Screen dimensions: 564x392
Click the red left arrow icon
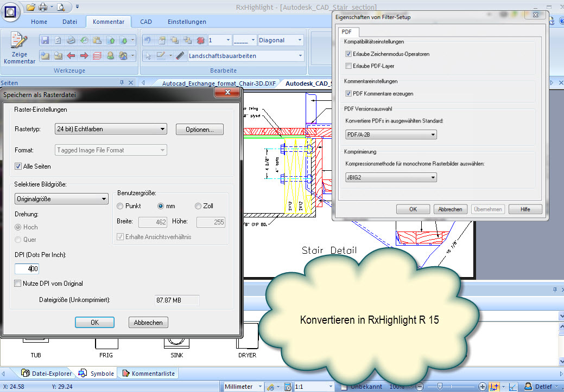coord(71,56)
